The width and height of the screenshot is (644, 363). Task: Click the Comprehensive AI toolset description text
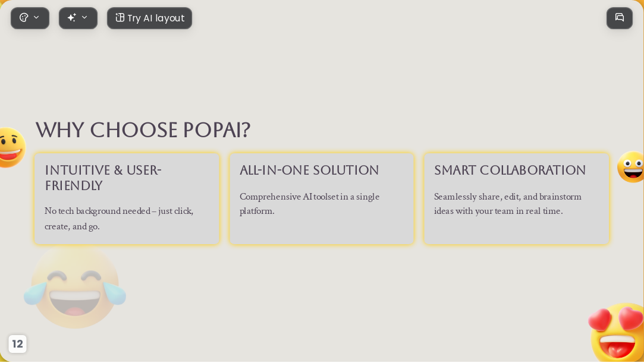coord(310,204)
